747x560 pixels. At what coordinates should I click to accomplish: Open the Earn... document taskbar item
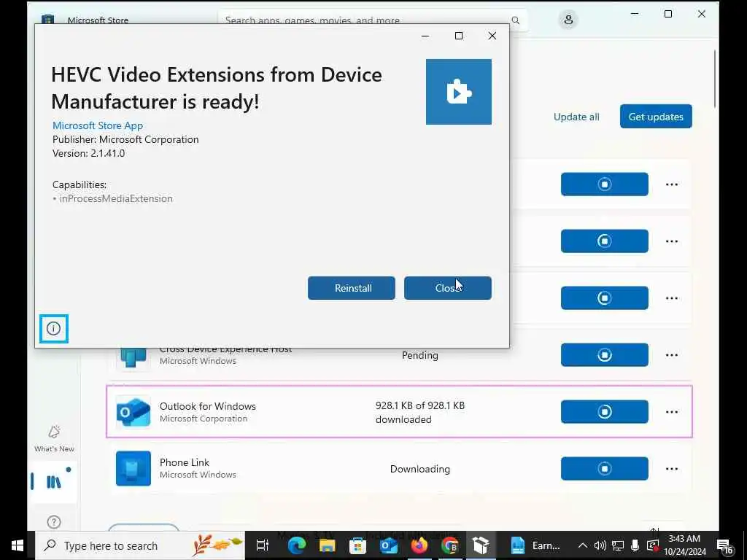(x=536, y=545)
